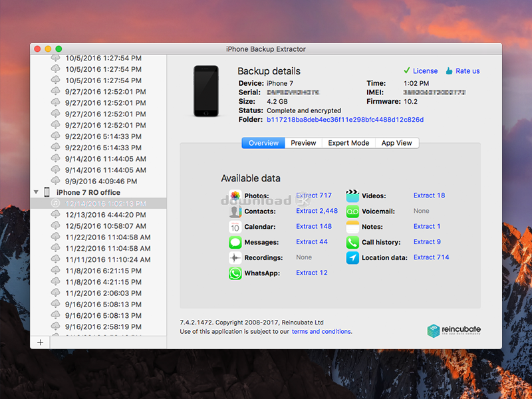Image resolution: width=532 pixels, height=399 pixels.
Task: Extract 9 call history records
Action: 427,242
